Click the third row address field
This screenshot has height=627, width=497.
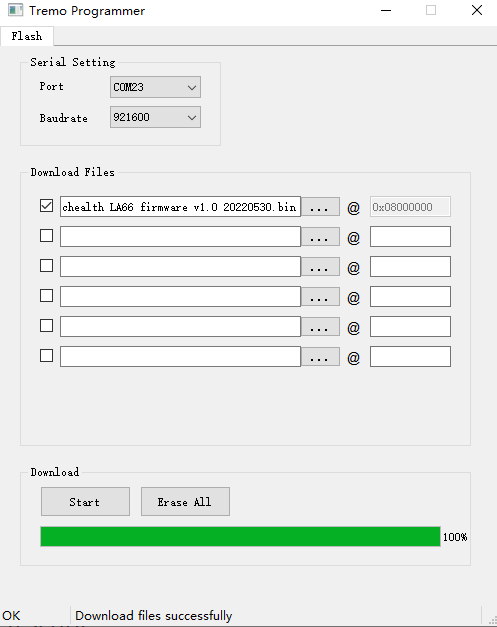410,266
